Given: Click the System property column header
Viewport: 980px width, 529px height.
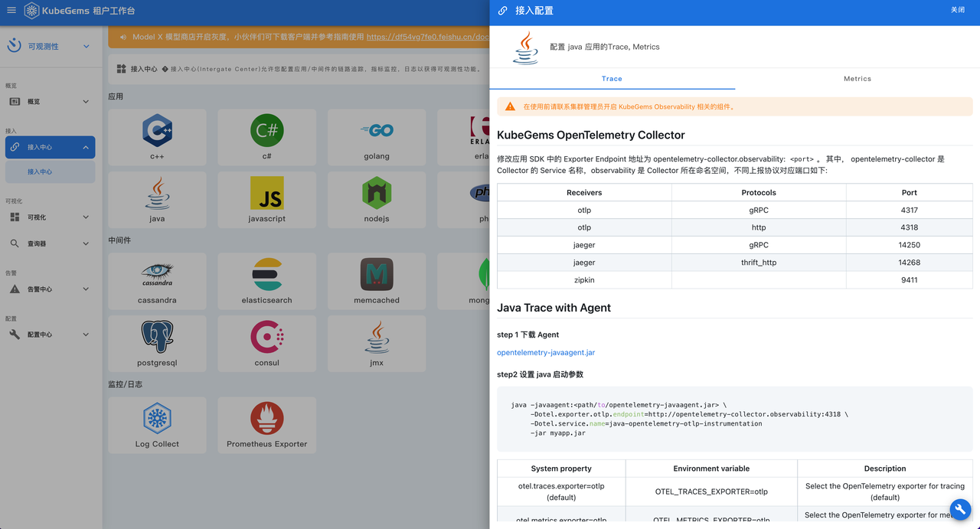Looking at the screenshot, I should pyautogui.click(x=561, y=469).
